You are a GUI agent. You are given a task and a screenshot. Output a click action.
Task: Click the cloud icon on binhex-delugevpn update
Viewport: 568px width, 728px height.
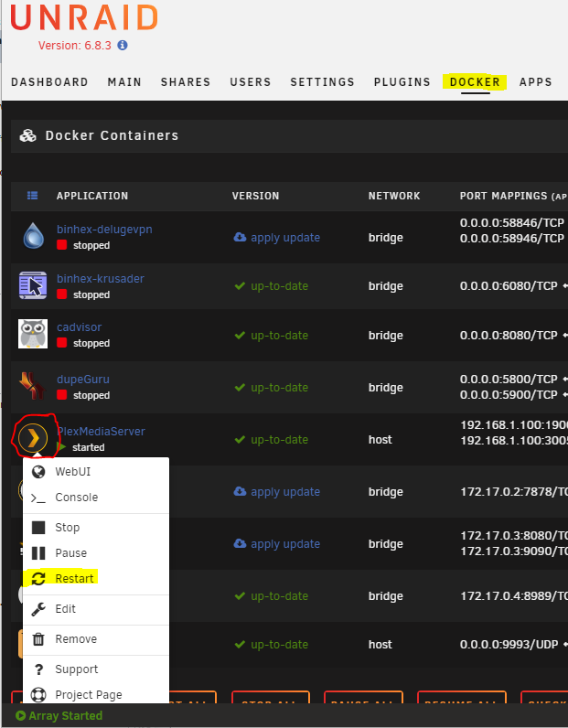point(240,237)
